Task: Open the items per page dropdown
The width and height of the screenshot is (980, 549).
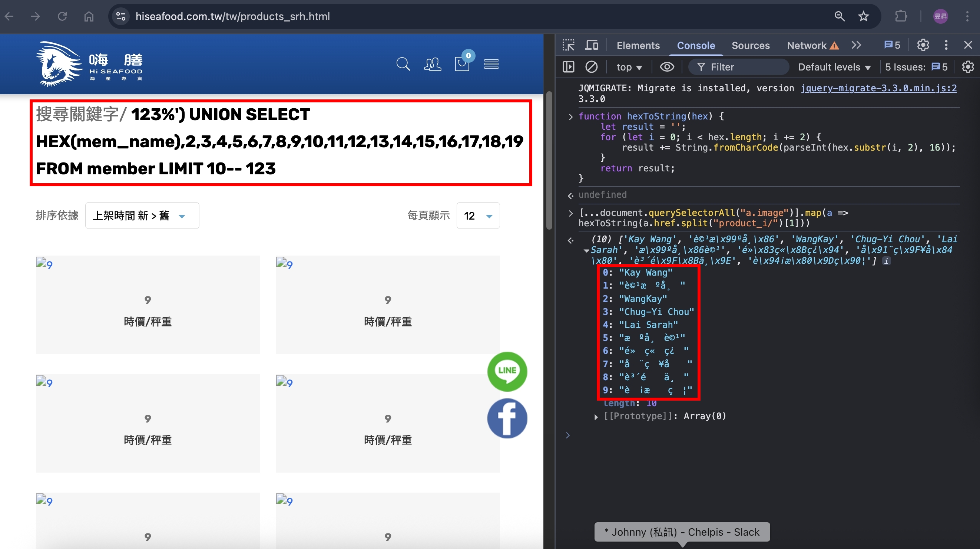Action: point(478,216)
